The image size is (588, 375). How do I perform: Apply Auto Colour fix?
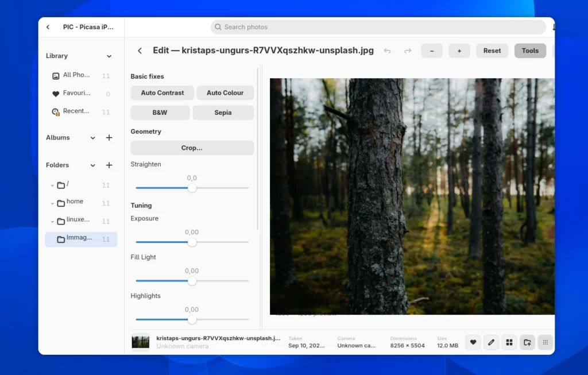click(225, 92)
